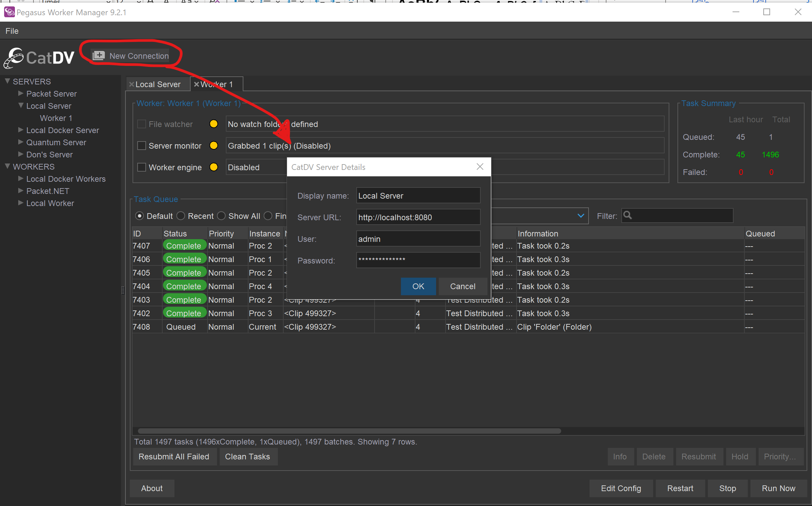
Task: Close the Local Server tab with its X
Action: [132, 84]
